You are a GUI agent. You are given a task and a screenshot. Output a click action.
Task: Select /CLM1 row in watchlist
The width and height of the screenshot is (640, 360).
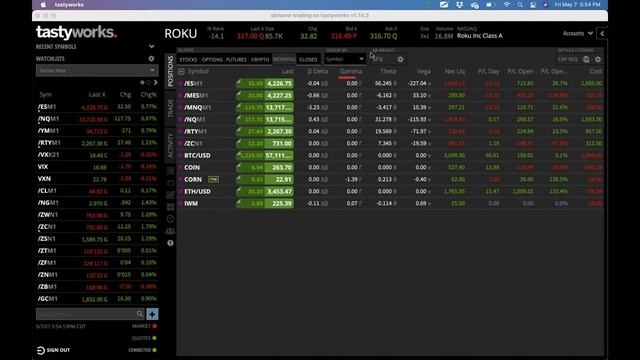coord(97,191)
